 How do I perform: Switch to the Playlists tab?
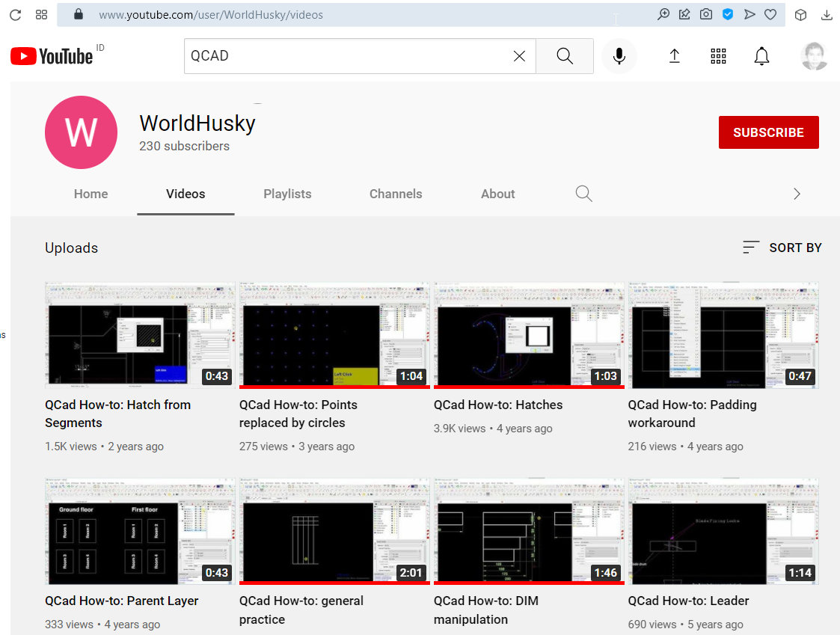click(287, 194)
